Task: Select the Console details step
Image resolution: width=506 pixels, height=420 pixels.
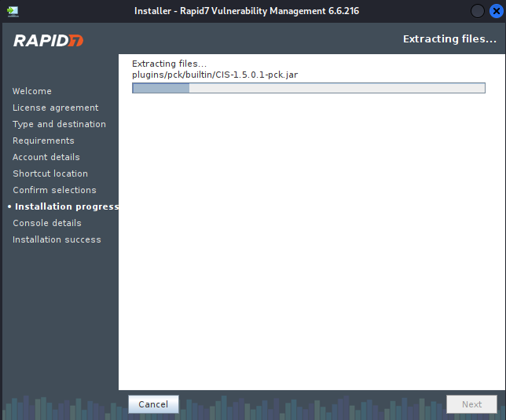Action: (x=47, y=223)
